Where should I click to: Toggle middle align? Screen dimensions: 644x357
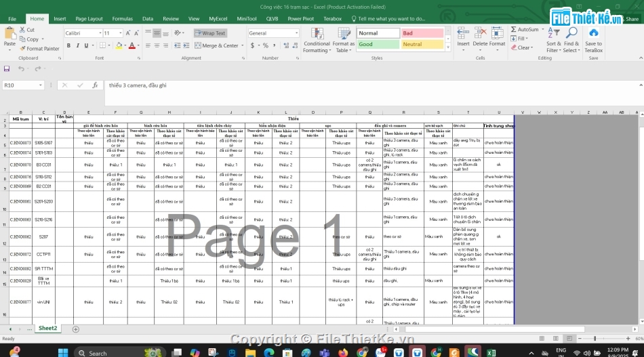[x=157, y=33]
